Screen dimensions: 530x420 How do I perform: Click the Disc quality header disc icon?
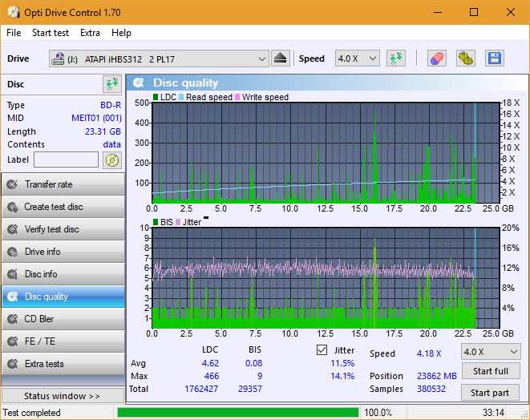pos(139,83)
